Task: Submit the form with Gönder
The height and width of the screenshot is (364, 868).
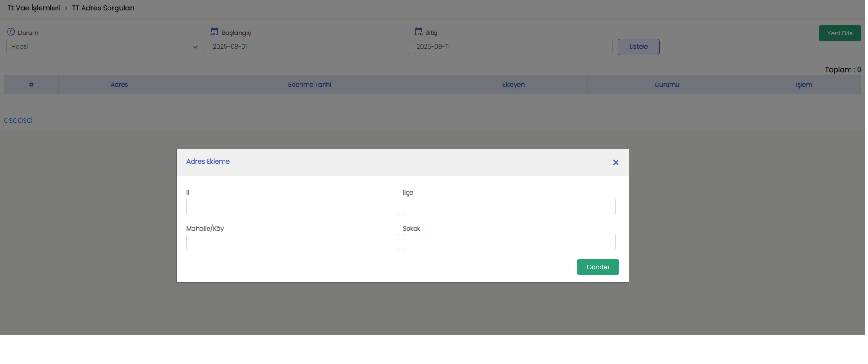Action: [x=598, y=267]
